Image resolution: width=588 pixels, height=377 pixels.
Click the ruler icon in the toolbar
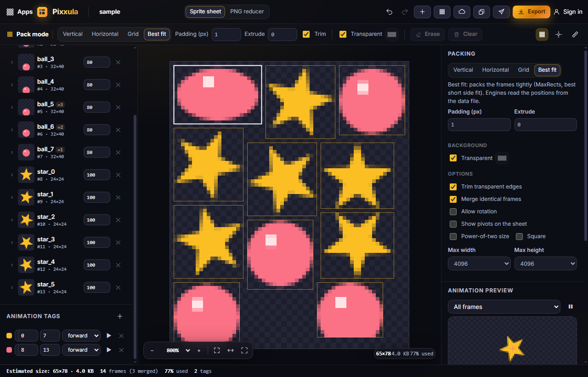(575, 34)
